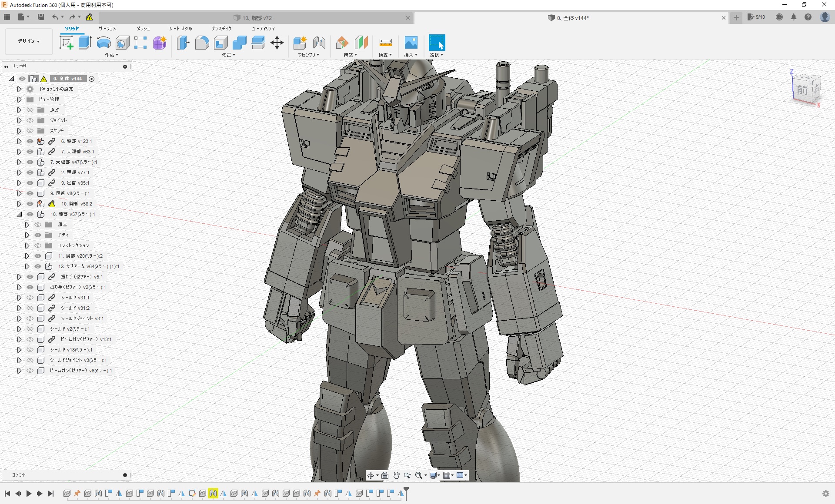Click the ViewCube front face

coord(802,90)
